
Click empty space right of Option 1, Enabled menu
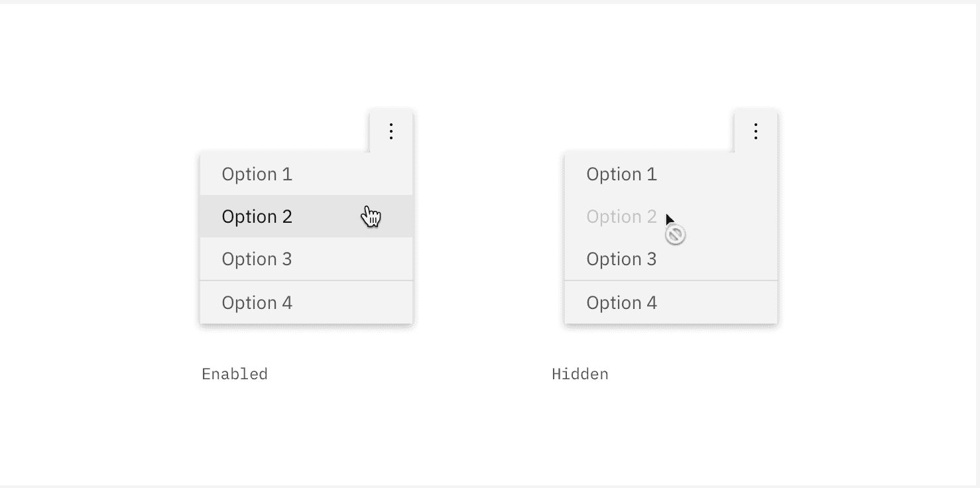(358, 174)
